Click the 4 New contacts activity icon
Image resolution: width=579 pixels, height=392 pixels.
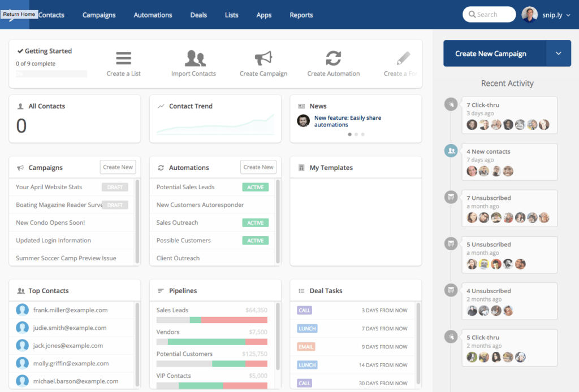451,151
